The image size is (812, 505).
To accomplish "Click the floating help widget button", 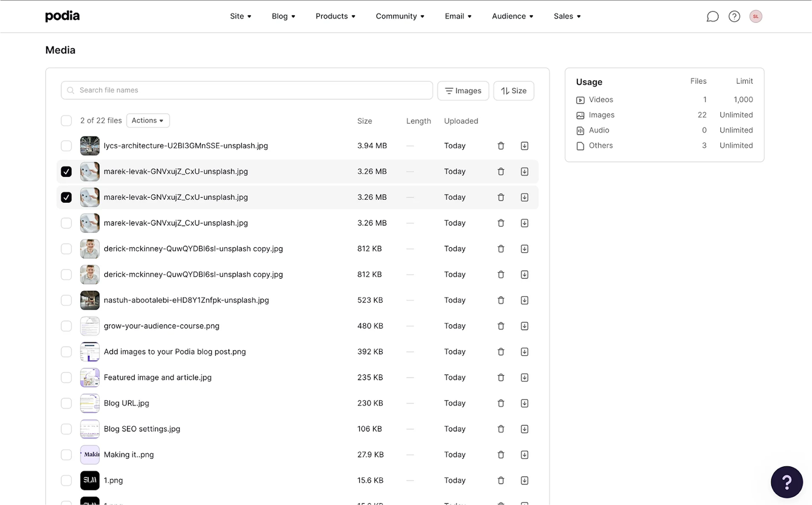I will pyautogui.click(x=786, y=482).
